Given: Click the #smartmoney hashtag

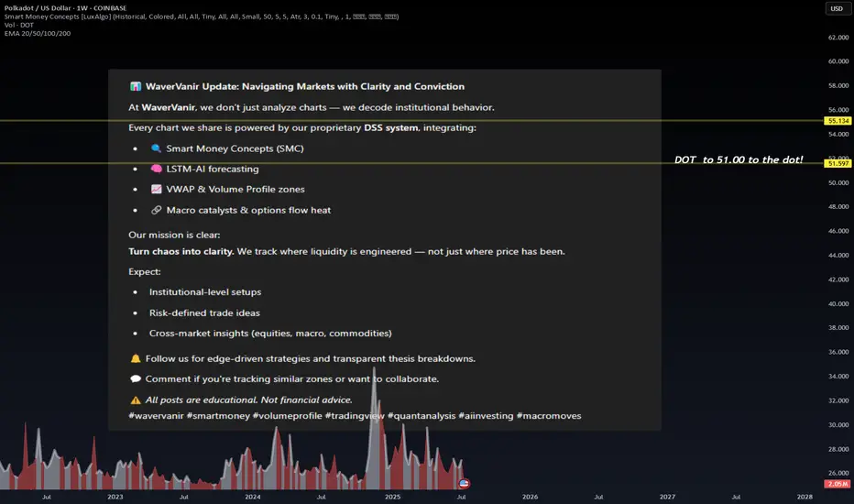Looking at the screenshot, I should [218, 416].
